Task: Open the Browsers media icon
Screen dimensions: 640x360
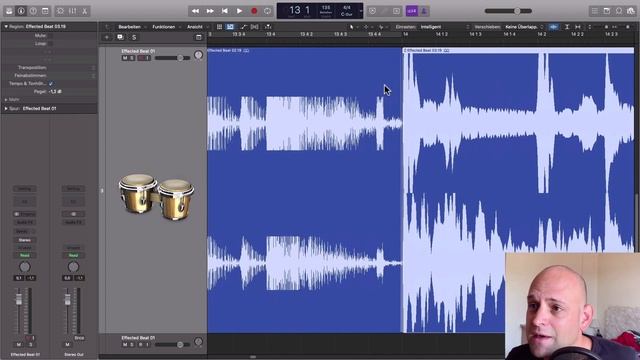Action: click(631, 11)
